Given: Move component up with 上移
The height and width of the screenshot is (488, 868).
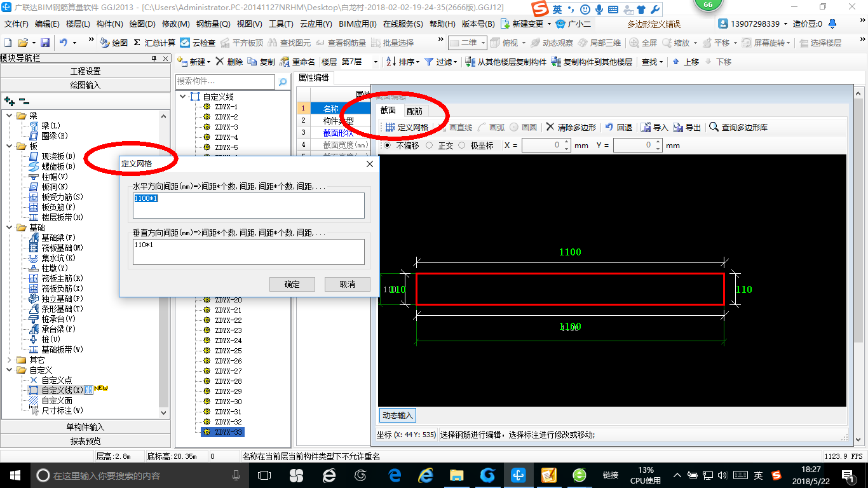Looking at the screenshot, I should 686,62.
